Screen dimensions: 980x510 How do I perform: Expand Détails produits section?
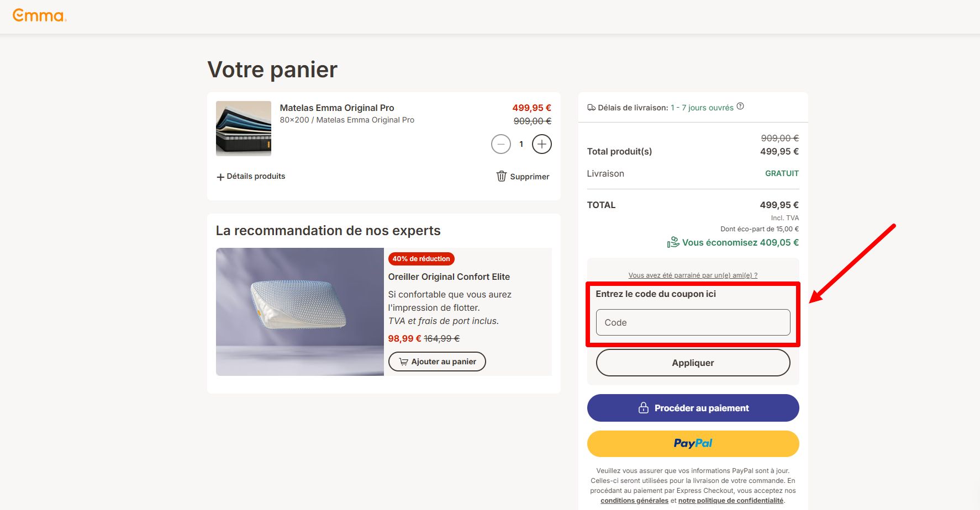pos(251,176)
